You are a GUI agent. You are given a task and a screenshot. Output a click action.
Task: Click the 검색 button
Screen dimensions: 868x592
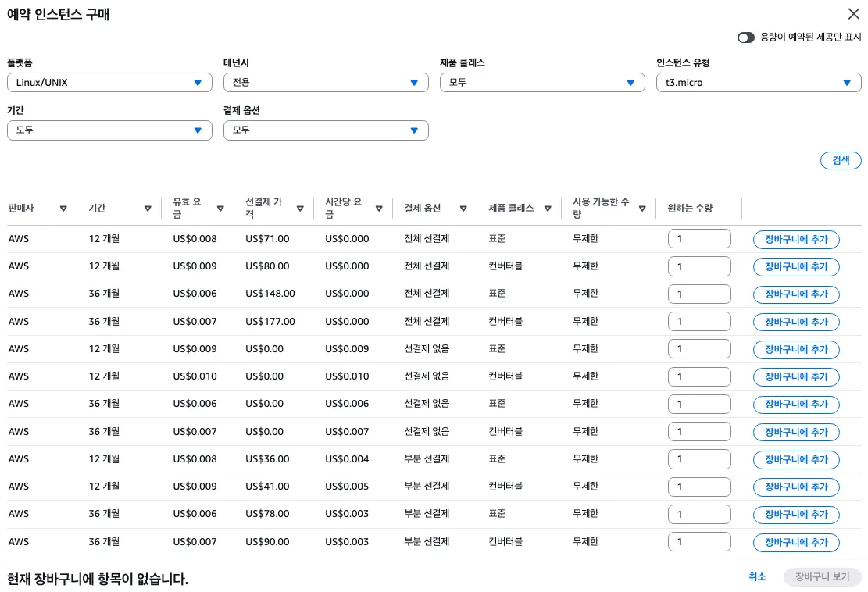(841, 160)
